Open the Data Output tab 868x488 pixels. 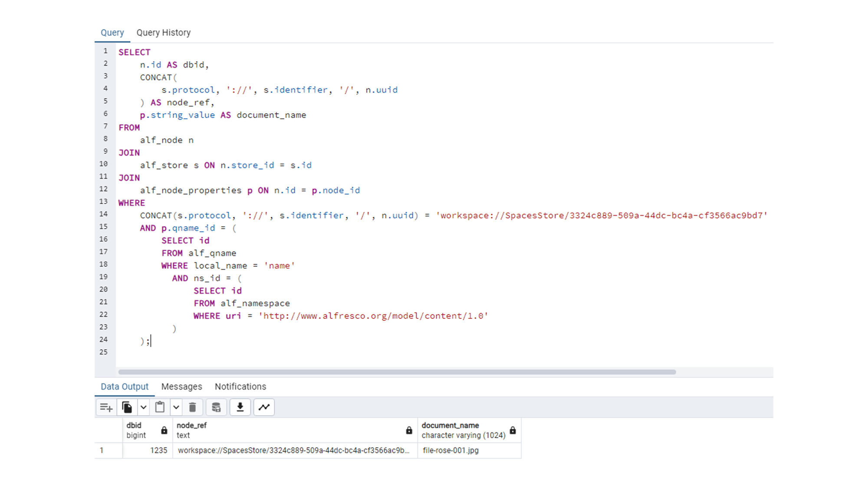125,386
